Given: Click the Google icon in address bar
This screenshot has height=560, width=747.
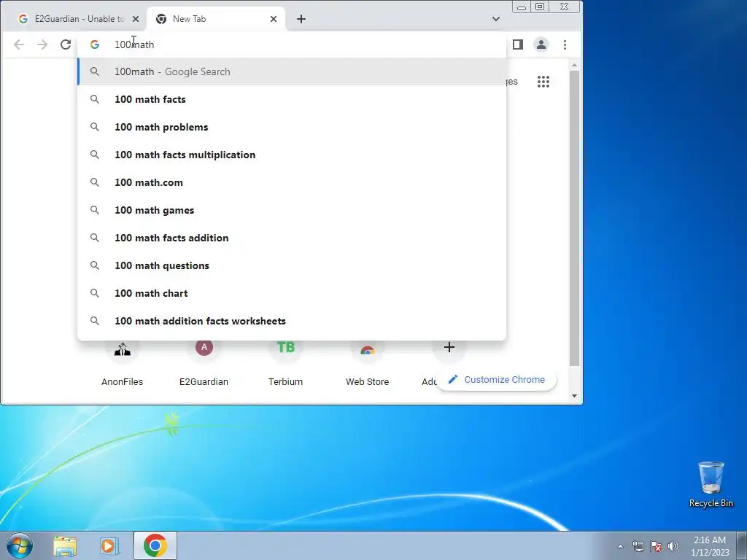Looking at the screenshot, I should 95,44.
